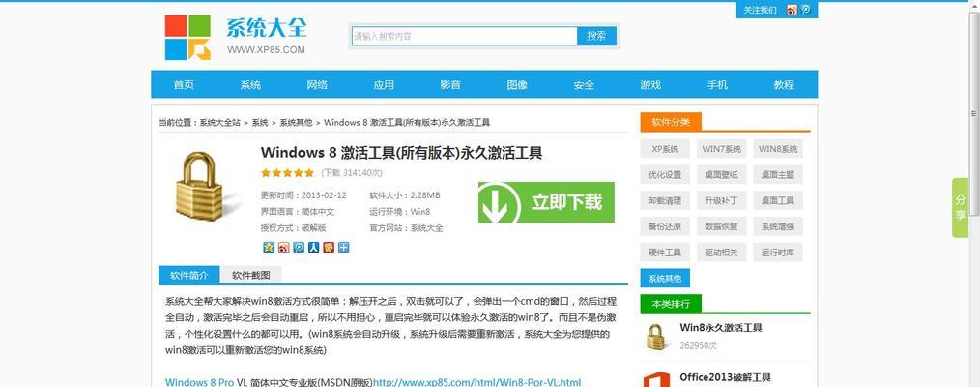This screenshot has height=387, width=980.
Task: Open 图像 in navigation bar
Action: (517, 85)
